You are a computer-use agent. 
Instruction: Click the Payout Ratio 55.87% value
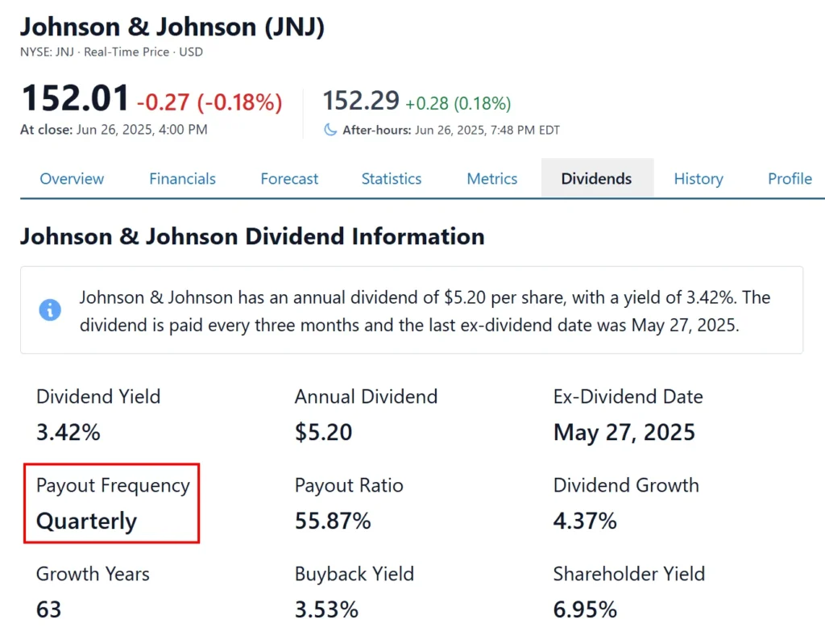(x=333, y=521)
